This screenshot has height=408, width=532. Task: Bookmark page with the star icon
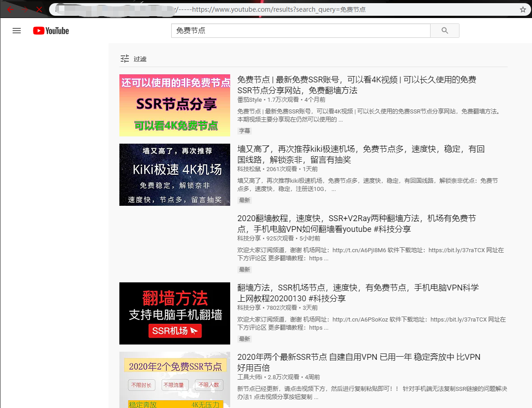pos(523,9)
